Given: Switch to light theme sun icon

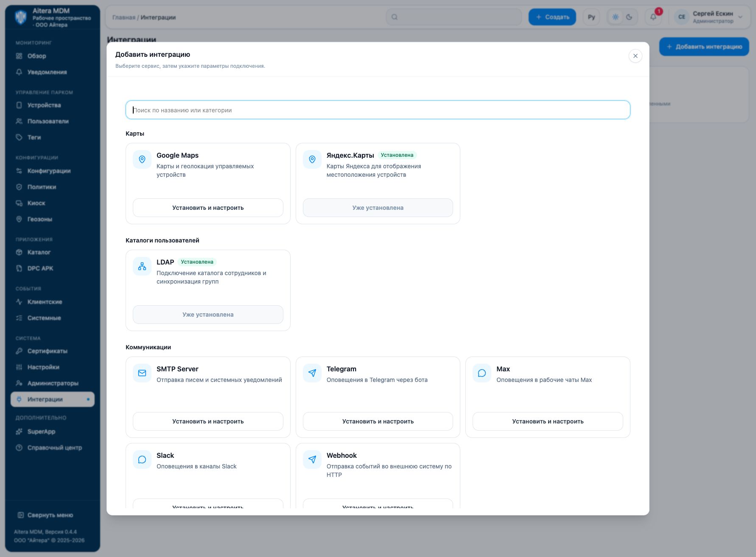Looking at the screenshot, I should click(616, 17).
